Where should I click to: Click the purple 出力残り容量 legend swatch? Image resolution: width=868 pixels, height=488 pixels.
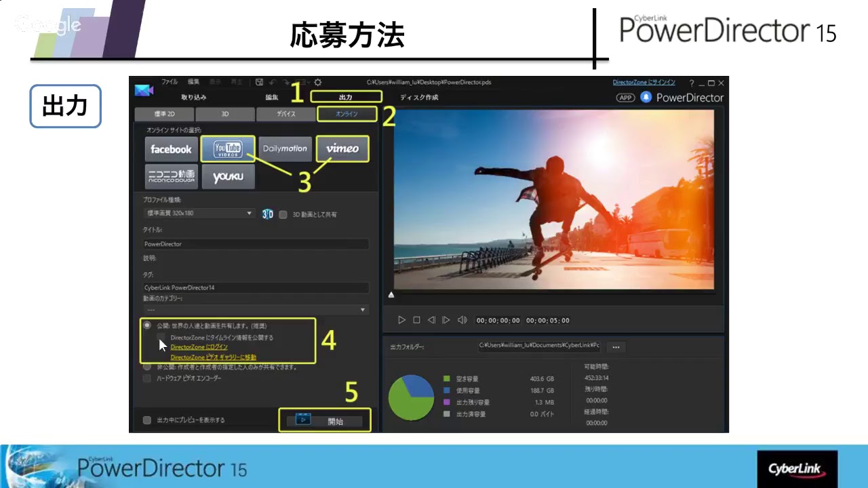(x=447, y=402)
